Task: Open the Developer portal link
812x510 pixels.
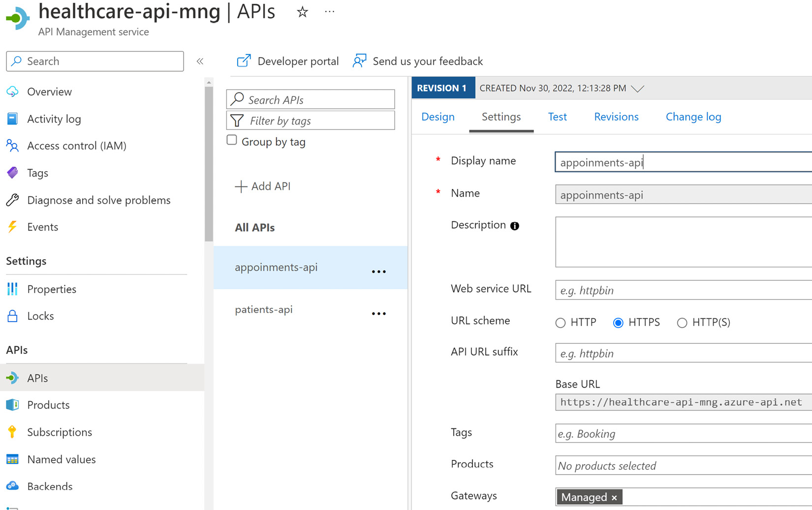Action: [x=288, y=61]
